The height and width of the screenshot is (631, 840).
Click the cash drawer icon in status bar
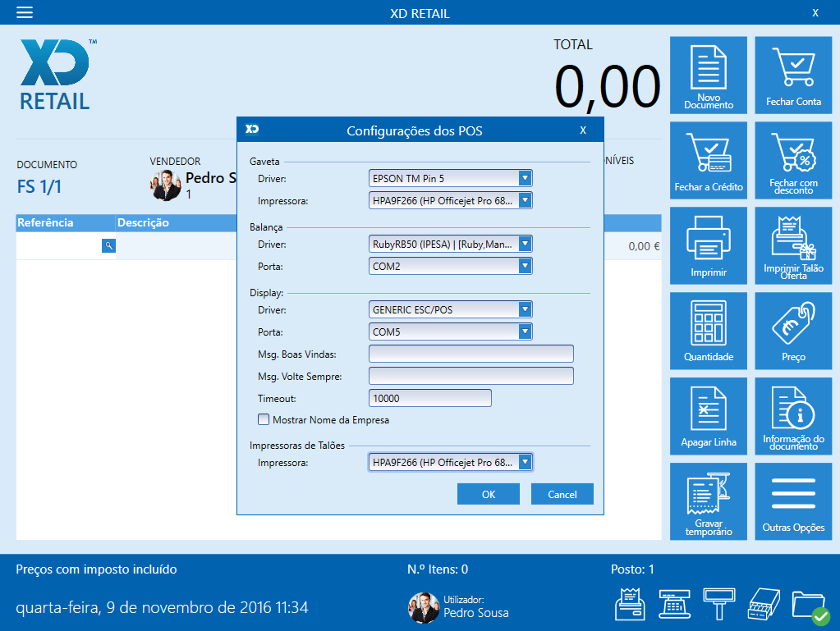[762, 606]
